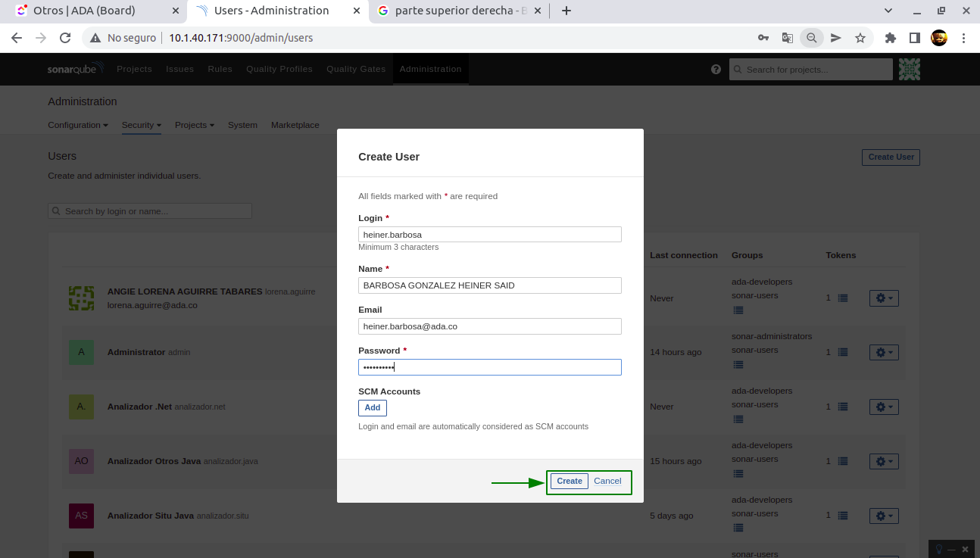Open browser extensions puzzle icon
Image resolution: width=980 pixels, height=558 pixels.
coord(891,38)
